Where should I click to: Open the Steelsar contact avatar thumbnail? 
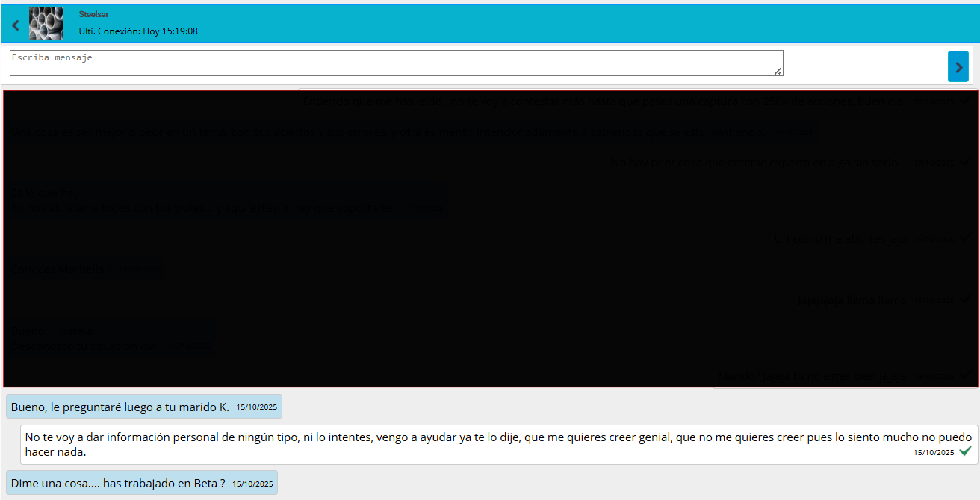46,23
